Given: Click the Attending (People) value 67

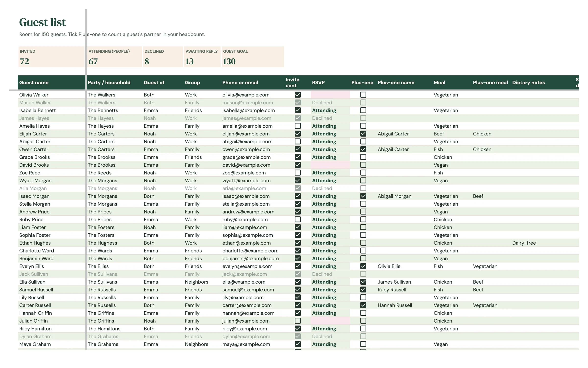Looking at the screenshot, I should (x=93, y=61).
